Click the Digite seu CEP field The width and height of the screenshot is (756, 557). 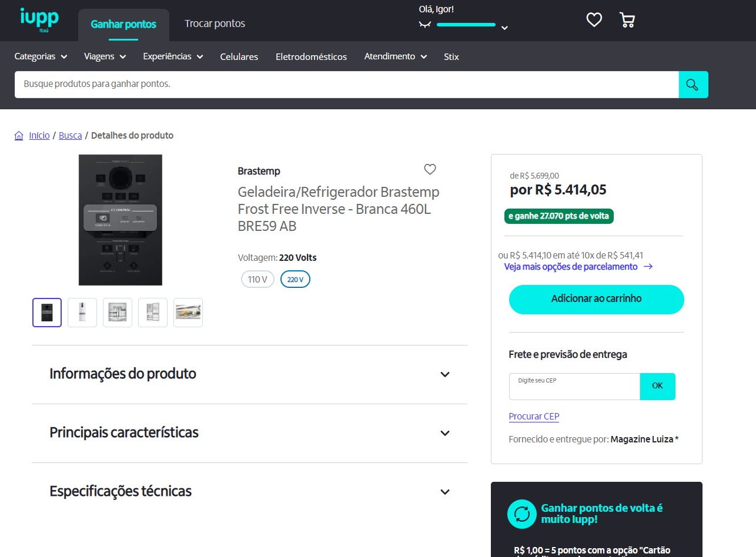click(x=574, y=387)
